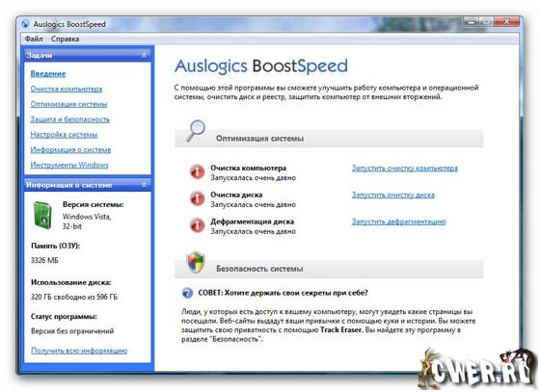Click the green computer system version icon

[43, 215]
